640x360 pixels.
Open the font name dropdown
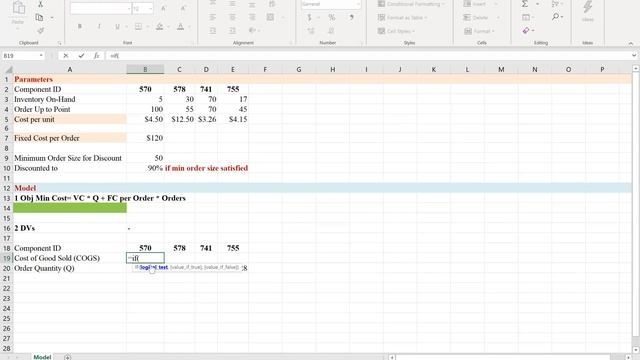129,9
